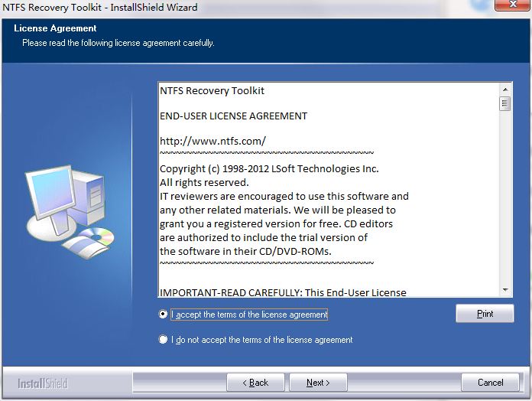Click 'IMPORTANT-READ CAREFULLY' license line
The height and width of the screenshot is (401, 532).
(283, 292)
